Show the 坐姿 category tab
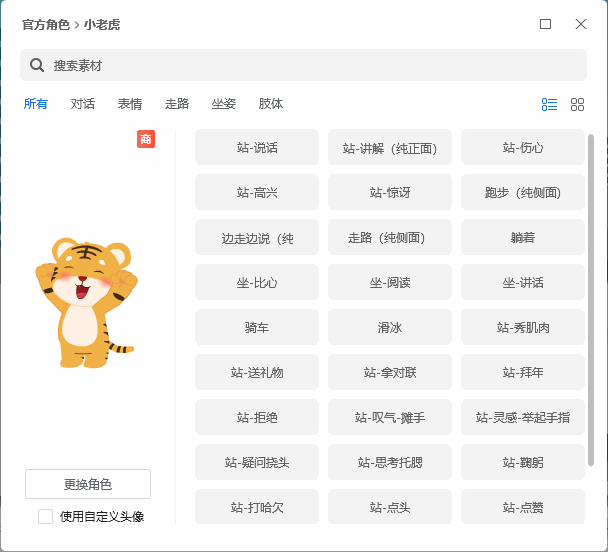Image resolution: width=608 pixels, height=552 pixels. tap(224, 104)
